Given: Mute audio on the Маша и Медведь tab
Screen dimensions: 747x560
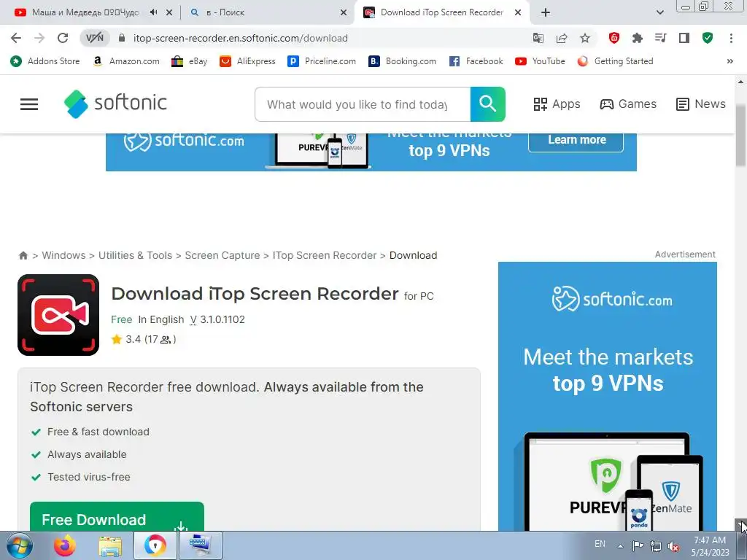Looking at the screenshot, I should [153, 12].
